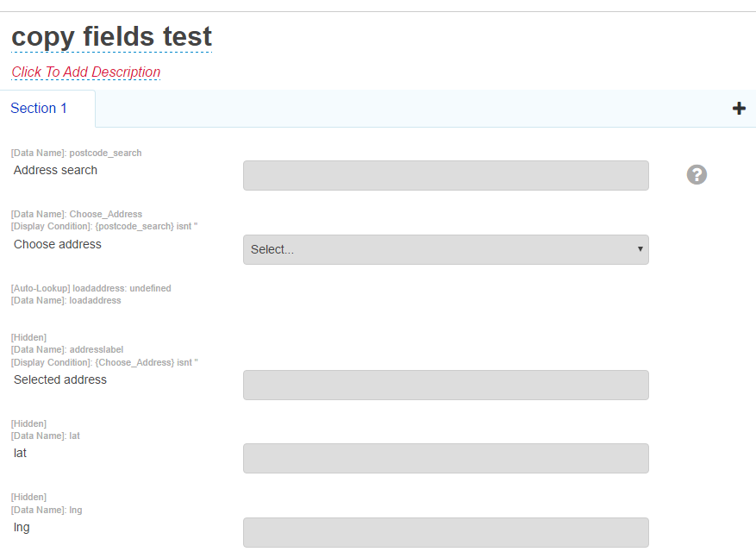Click the Address search input field

446,174
